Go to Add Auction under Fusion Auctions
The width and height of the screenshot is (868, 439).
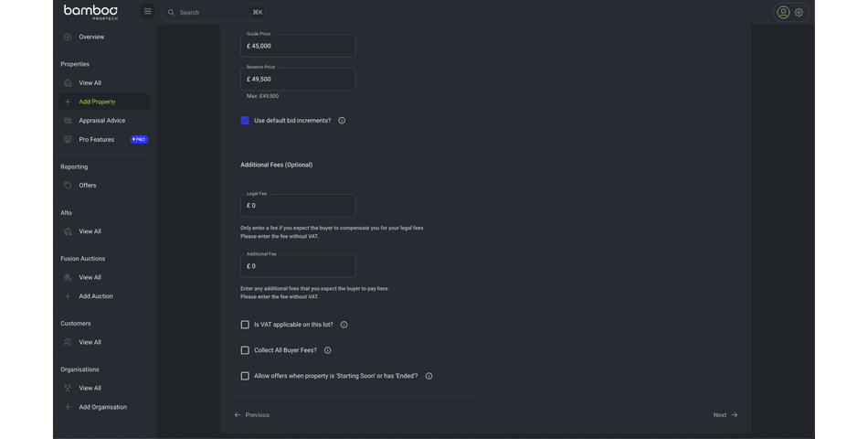96,296
